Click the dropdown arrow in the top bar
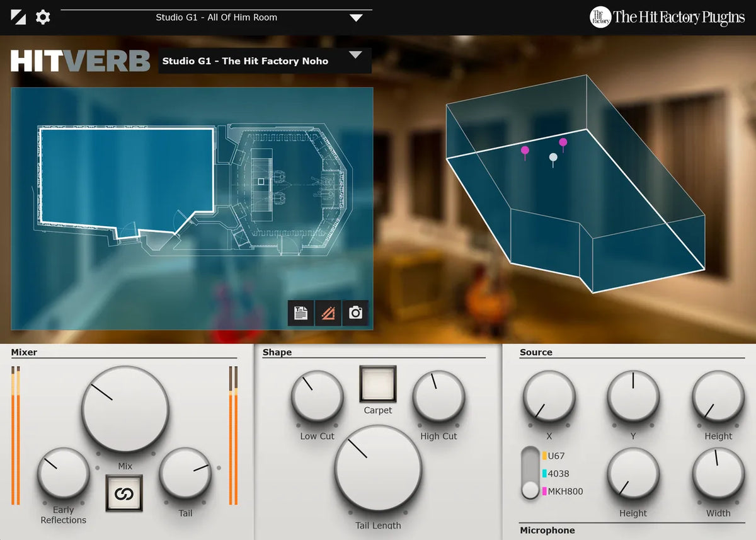The image size is (756, 540). [x=357, y=18]
